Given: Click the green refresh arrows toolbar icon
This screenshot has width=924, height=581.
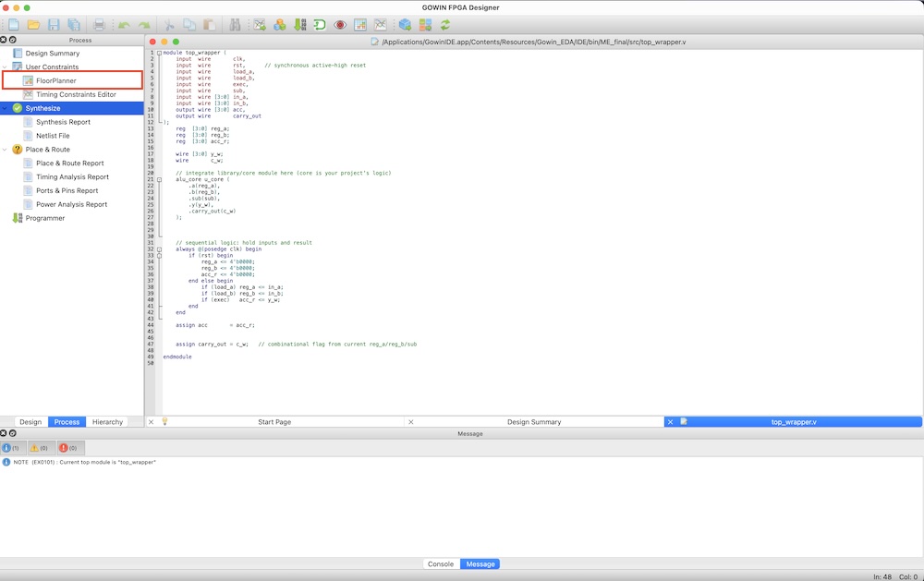Looking at the screenshot, I should (445, 24).
